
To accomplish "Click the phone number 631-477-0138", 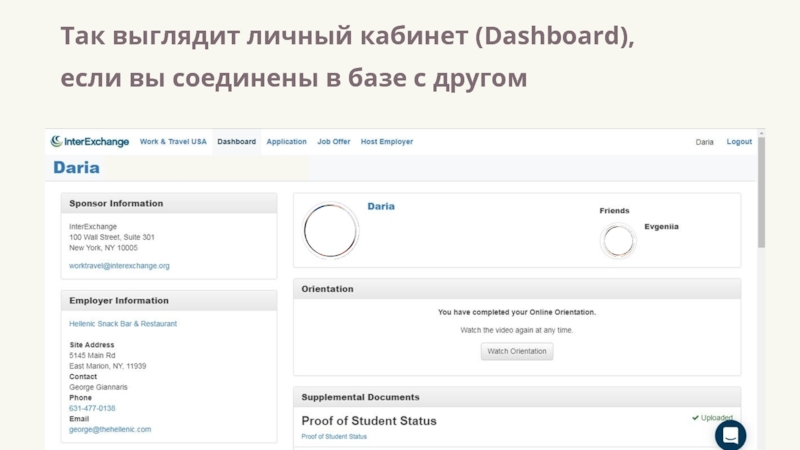I will pos(92,408).
